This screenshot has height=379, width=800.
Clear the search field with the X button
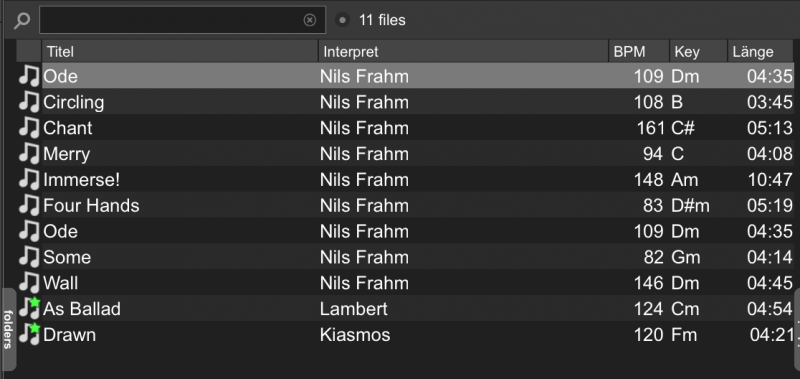[310, 20]
